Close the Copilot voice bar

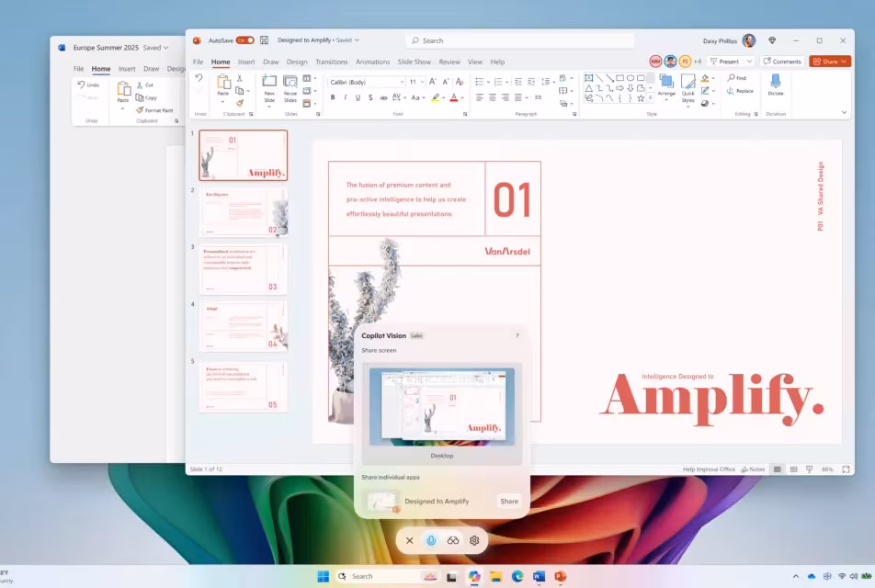[x=410, y=540]
